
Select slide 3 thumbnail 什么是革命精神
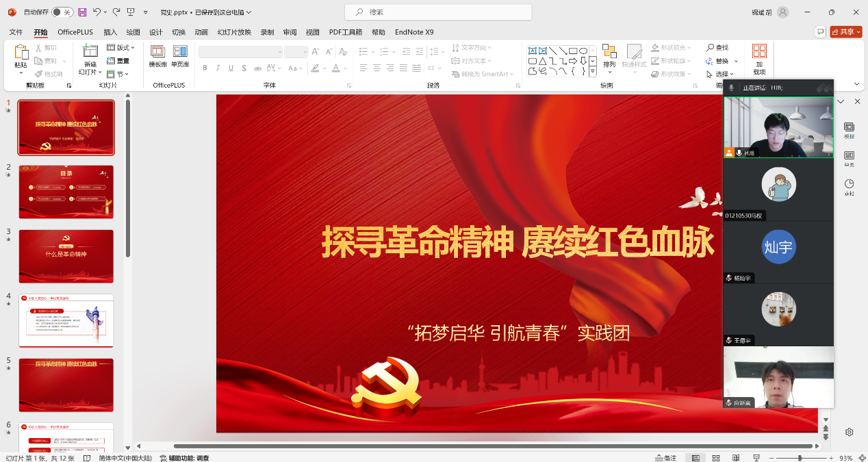(66, 256)
